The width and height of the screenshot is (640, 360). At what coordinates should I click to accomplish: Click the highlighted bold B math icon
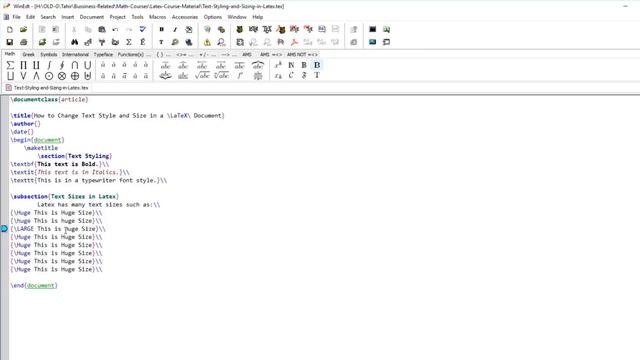(x=317, y=65)
